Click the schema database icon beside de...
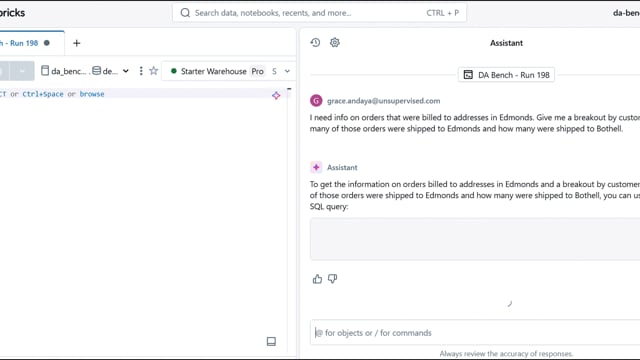The width and height of the screenshot is (640, 360). click(x=96, y=71)
